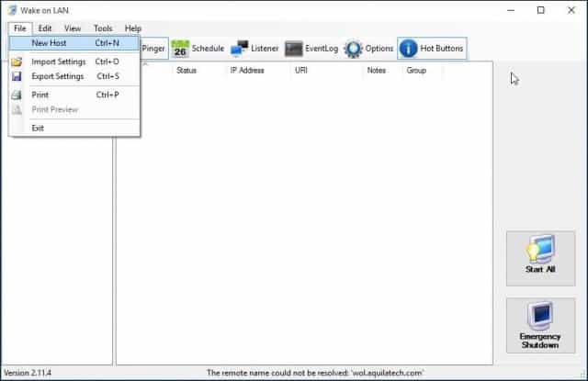This screenshot has height=381, width=588.
Task: Click the Listener network computers icon
Action: click(239, 49)
